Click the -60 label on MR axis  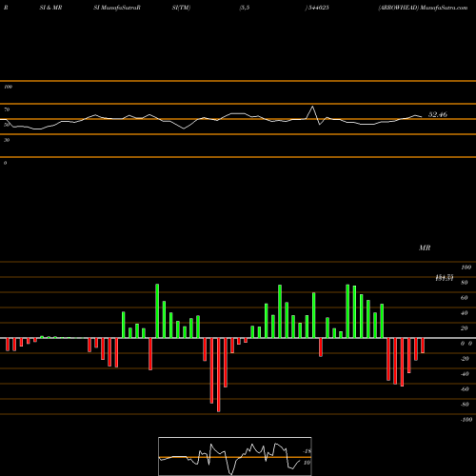pyautogui.click(x=465, y=389)
